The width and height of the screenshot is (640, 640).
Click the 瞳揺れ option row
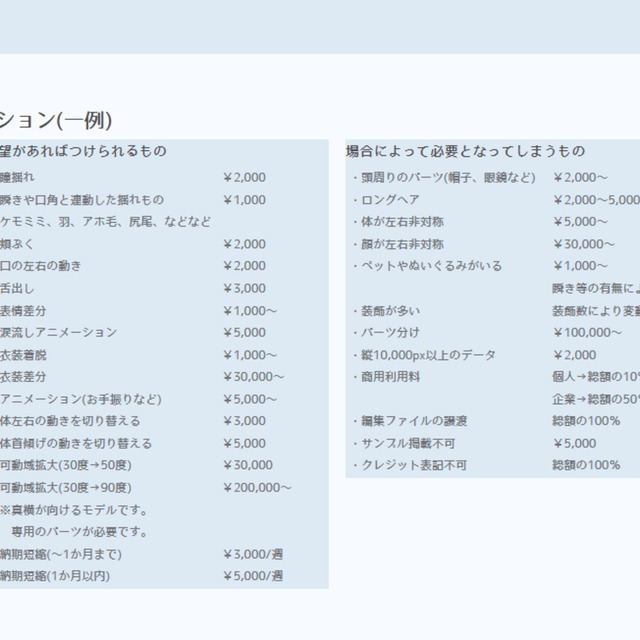(20, 178)
